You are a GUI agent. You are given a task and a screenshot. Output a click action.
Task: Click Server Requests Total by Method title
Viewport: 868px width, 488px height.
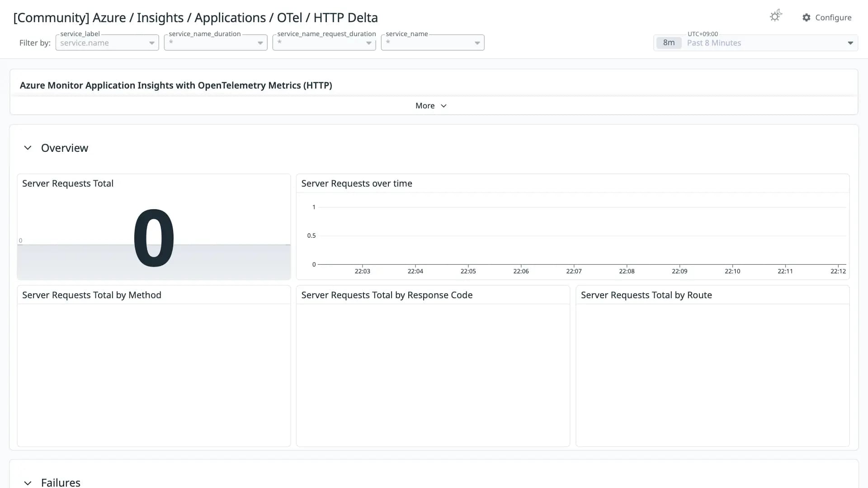coord(92,295)
